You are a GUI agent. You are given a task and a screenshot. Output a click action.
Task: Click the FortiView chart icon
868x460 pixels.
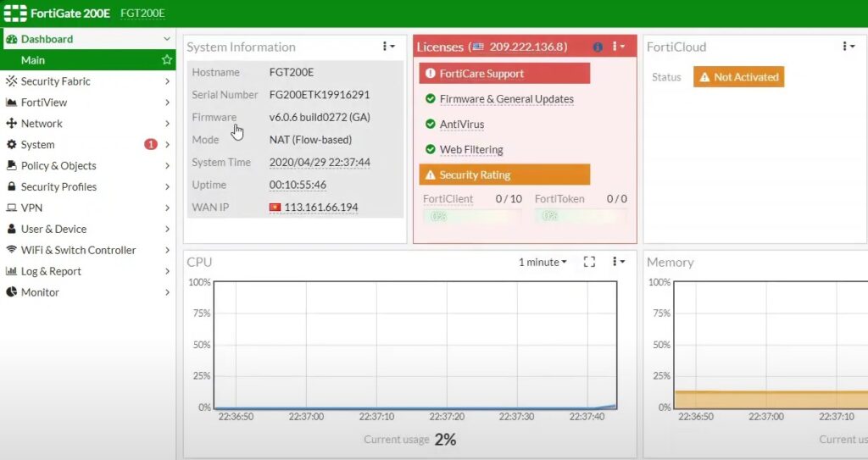pyautogui.click(x=11, y=103)
